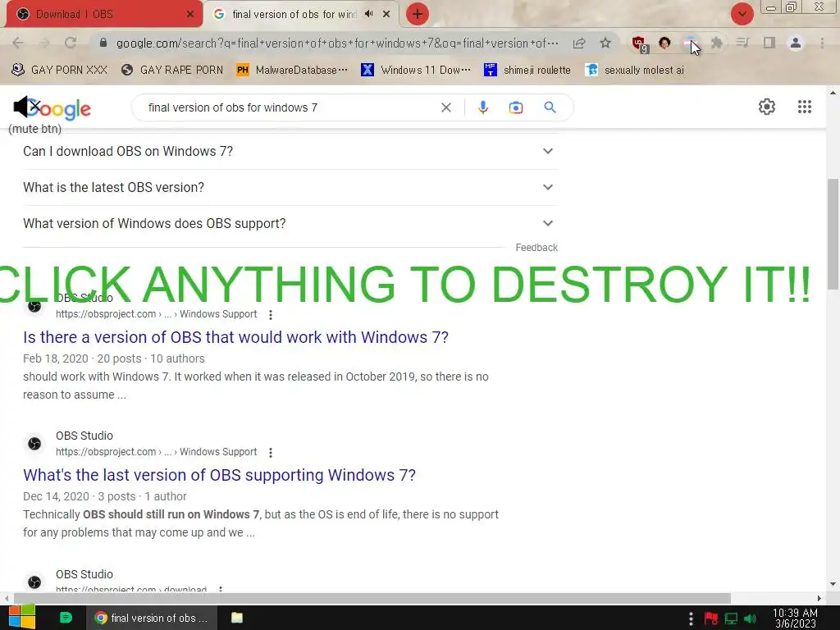Open the shimeji roulette bookmark
840x630 pixels.
527,70
